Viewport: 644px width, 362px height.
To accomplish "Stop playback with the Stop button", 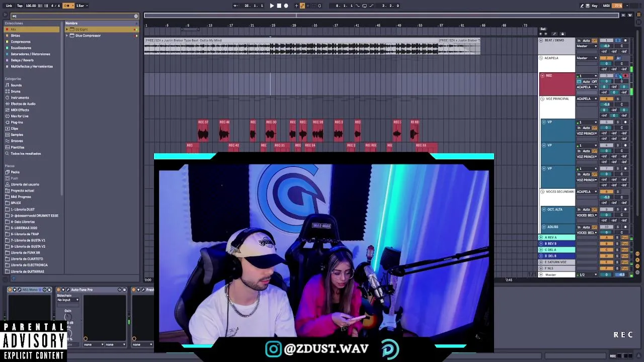I will 279,6.
